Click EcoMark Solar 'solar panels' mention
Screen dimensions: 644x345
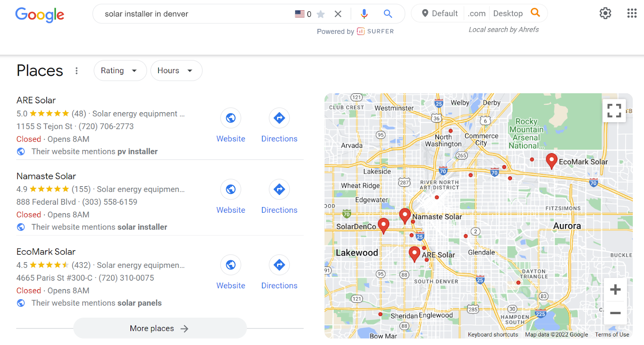pos(139,303)
